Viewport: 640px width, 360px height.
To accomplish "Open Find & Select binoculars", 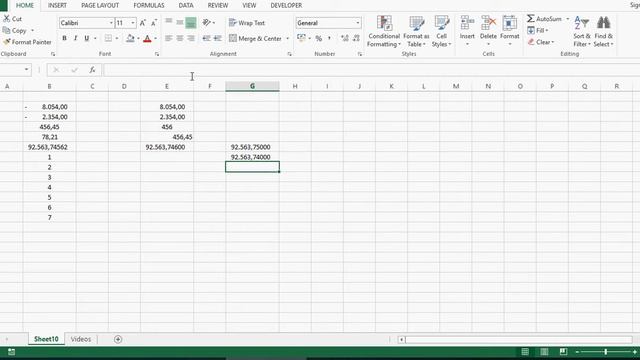I will (x=603, y=31).
